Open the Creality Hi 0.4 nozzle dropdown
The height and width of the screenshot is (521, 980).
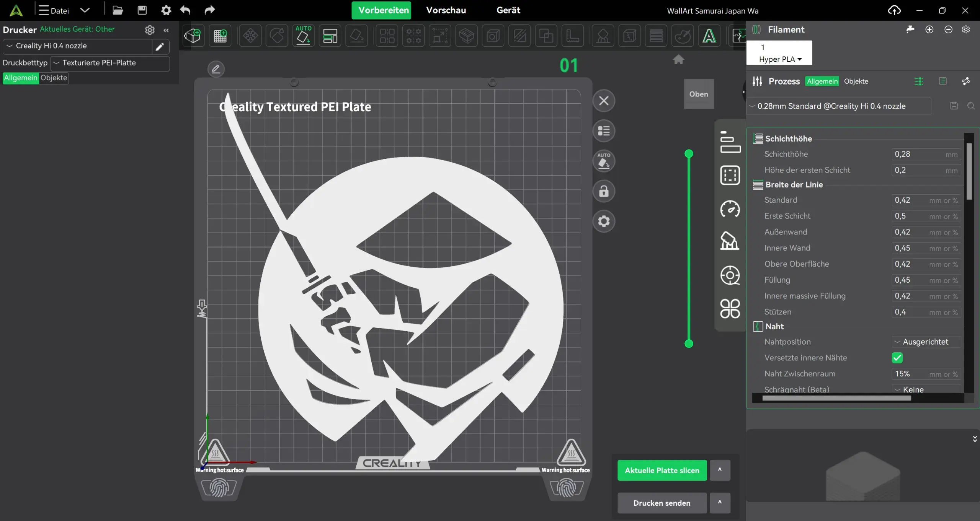coord(77,46)
